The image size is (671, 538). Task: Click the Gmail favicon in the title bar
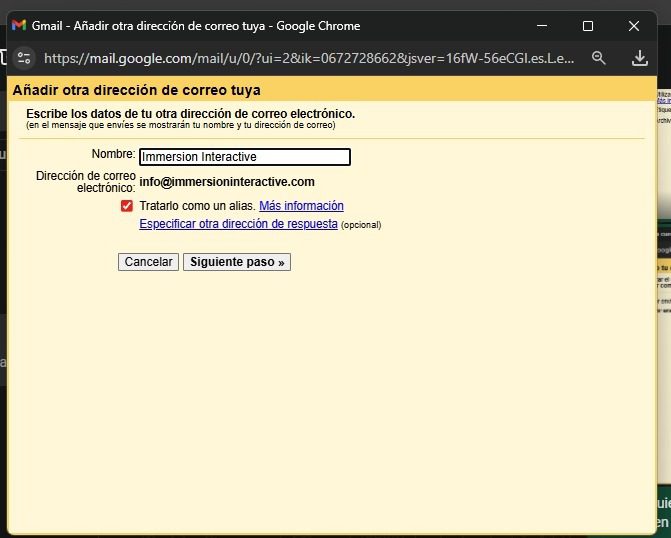tap(19, 25)
